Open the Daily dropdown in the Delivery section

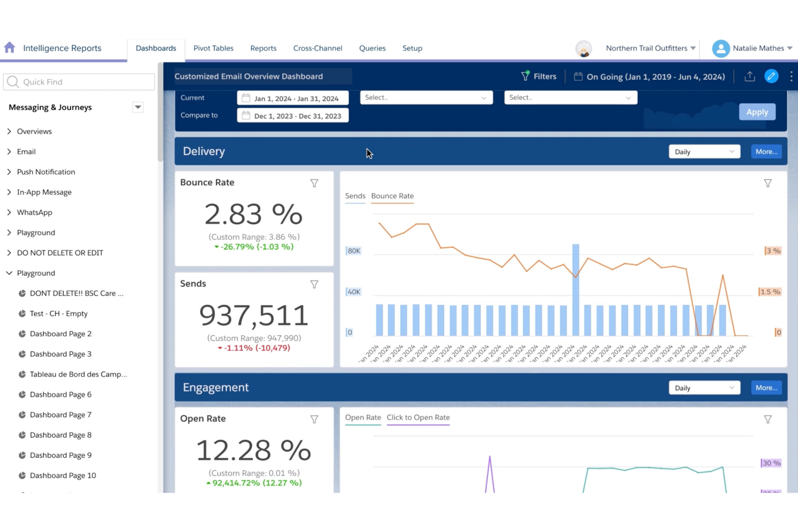(x=704, y=151)
